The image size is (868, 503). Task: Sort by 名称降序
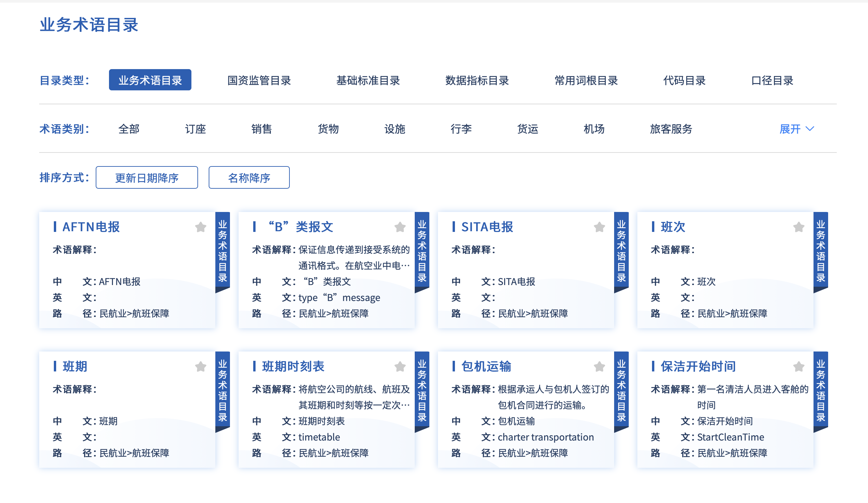point(249,178)
